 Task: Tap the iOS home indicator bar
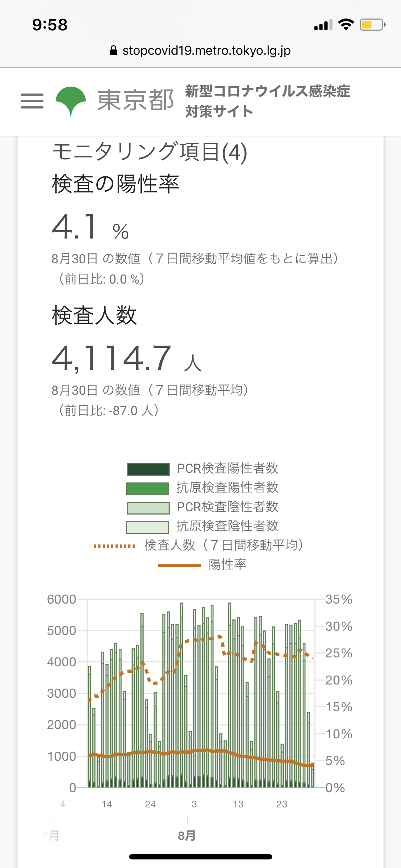coord(201,857)
